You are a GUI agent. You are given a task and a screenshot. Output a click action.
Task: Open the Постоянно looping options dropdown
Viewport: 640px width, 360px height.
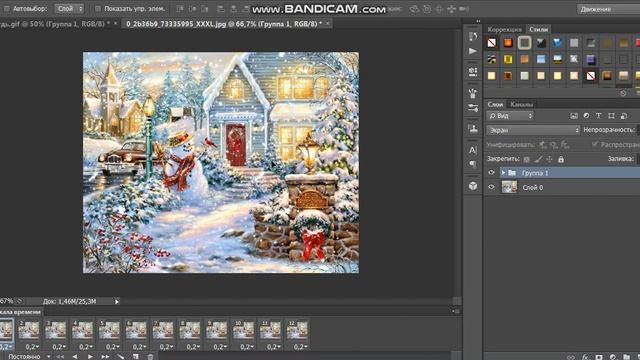click(x=29, y=356)
